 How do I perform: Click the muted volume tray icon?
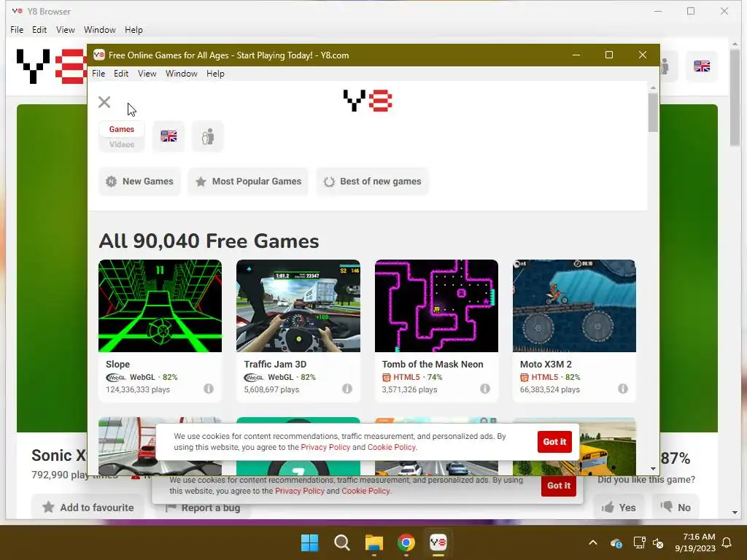point(658,542)
